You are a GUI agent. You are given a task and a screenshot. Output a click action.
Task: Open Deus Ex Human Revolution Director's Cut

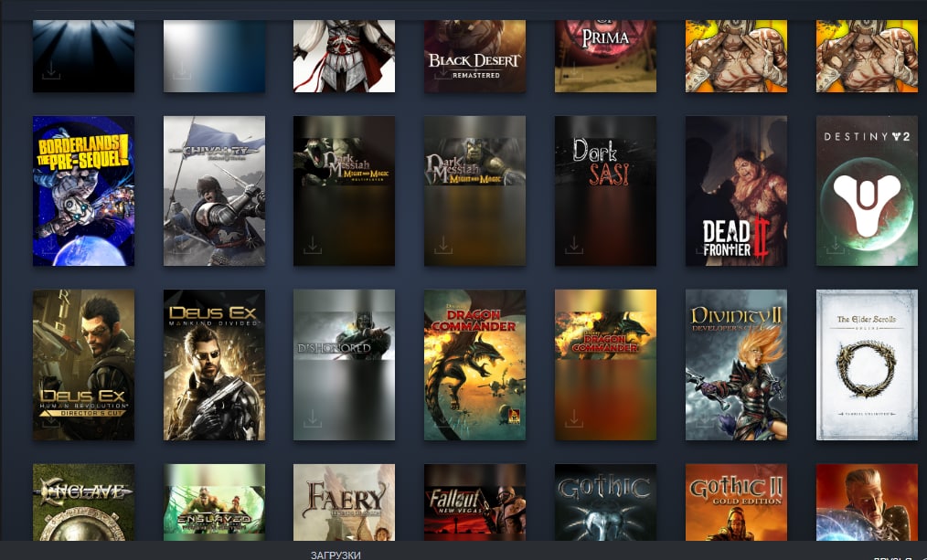point(83,365)
